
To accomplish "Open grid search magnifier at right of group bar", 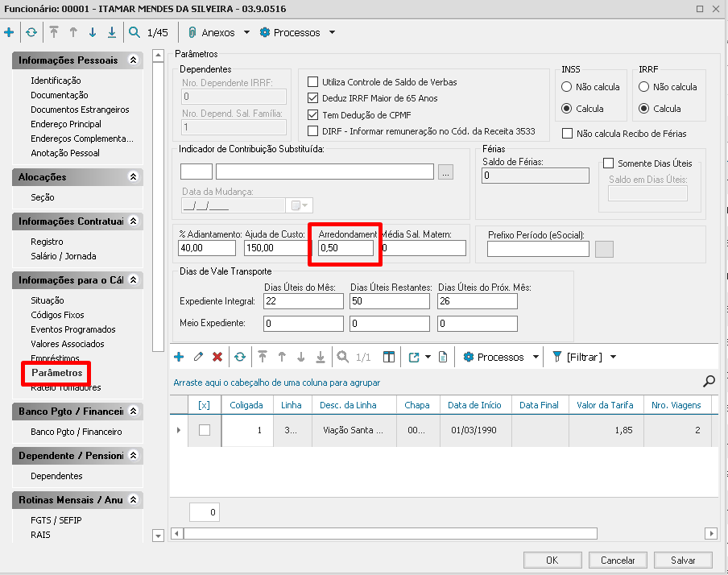I will coord(709,382).
